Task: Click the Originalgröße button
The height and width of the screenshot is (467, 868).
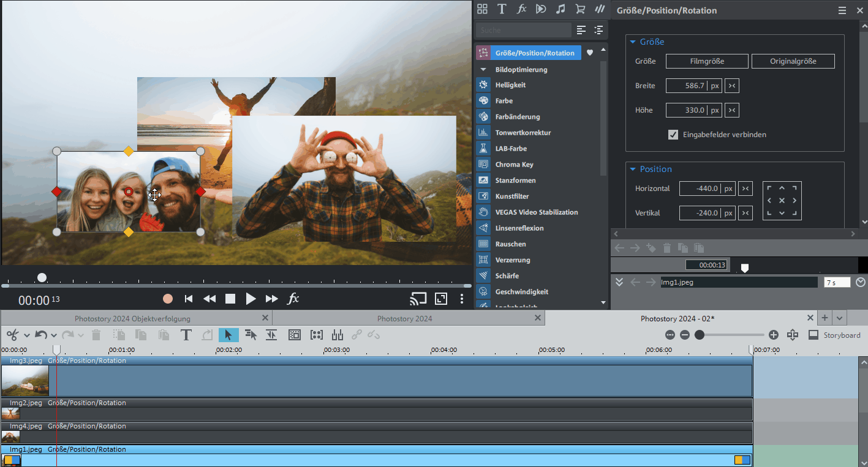Action: [x=793, y=61]
